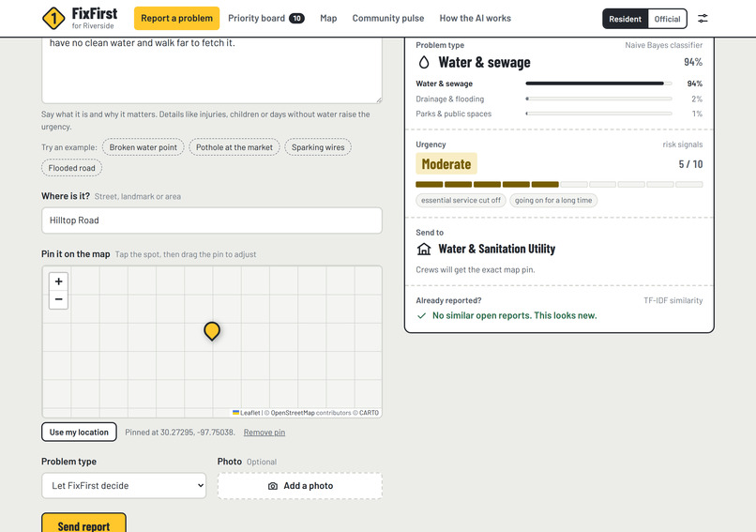This screenshot has width=756, height=532.
Task: Click the Send report button
Action: pyautogui.click(x=83, y=524)
